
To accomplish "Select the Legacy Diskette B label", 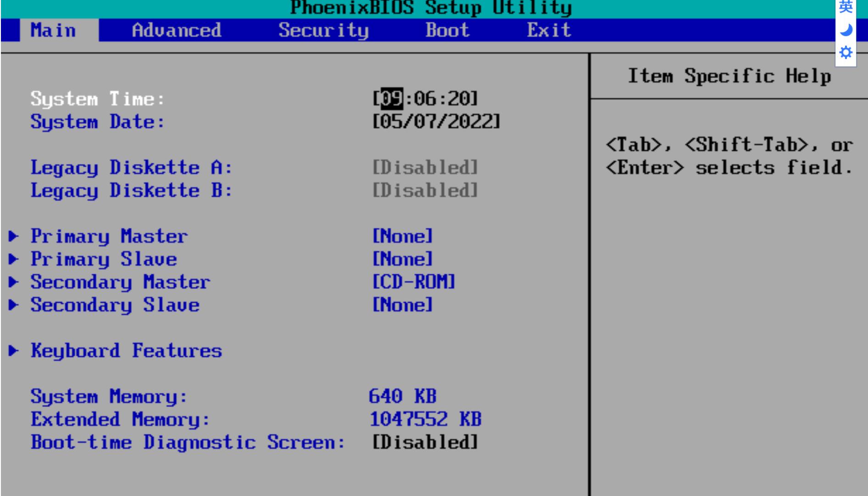I will (x=132, y=191).
